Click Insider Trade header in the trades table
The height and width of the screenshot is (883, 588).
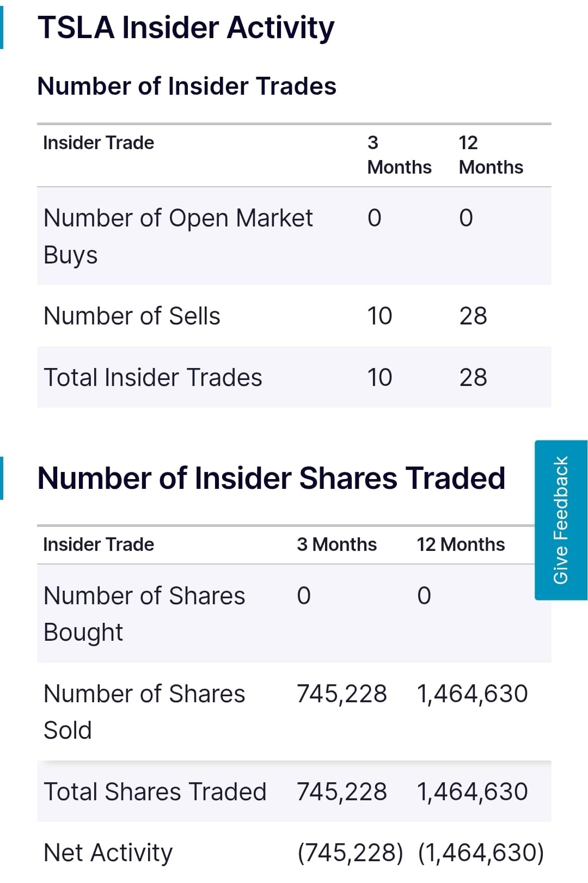pyautogui.click(x=99, y=143)
